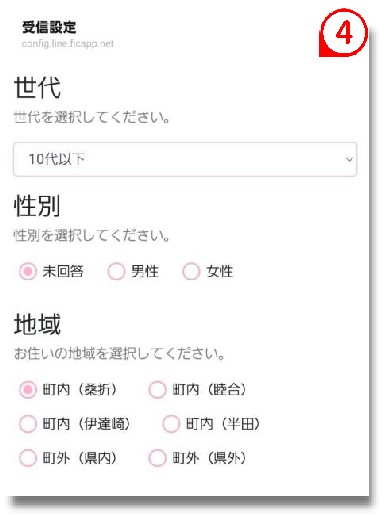This screenshot has height=515, width=385.
Task: Click the red circled number 4 badge
Action: click(344, 33)
